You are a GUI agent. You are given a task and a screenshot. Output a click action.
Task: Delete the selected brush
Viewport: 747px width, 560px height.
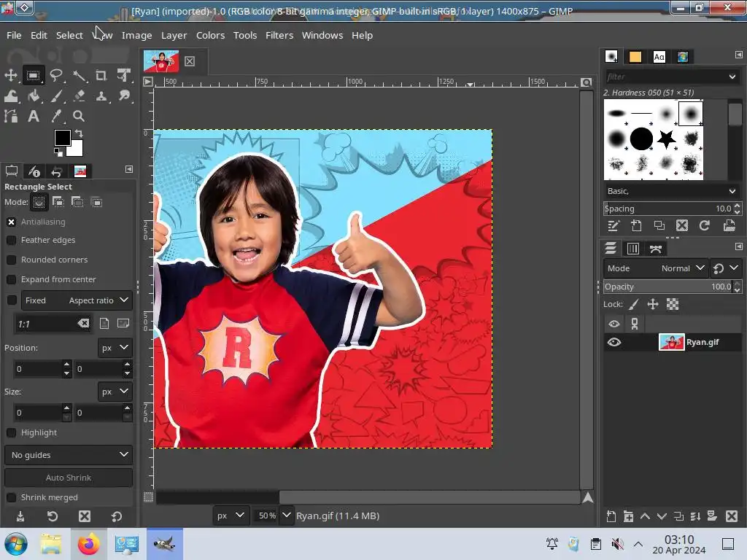682,226
